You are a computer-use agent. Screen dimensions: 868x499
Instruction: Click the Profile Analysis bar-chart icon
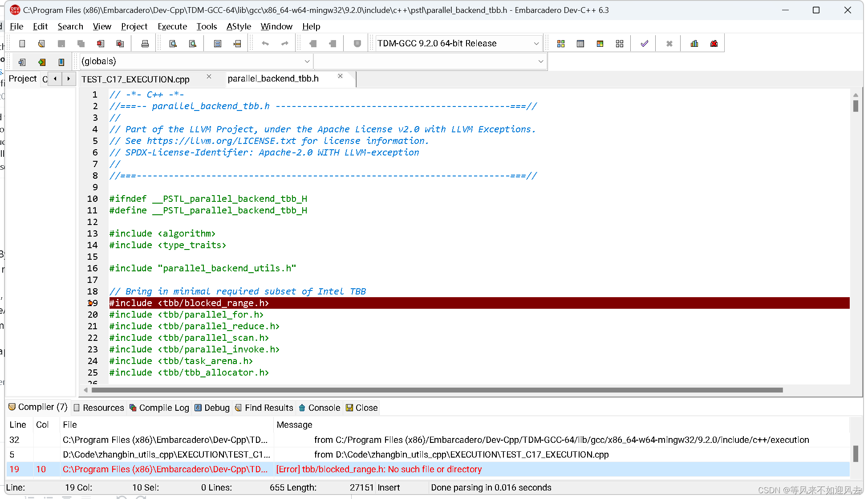(694, 44)
